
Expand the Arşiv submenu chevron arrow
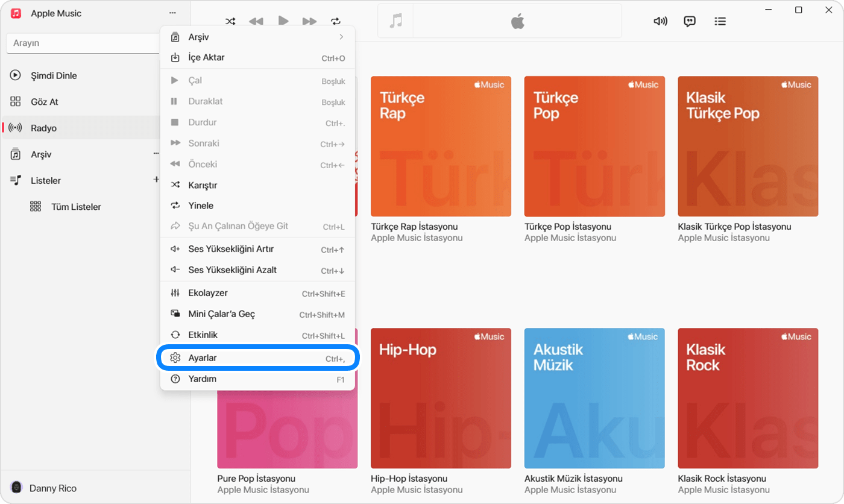coord(341,37)
